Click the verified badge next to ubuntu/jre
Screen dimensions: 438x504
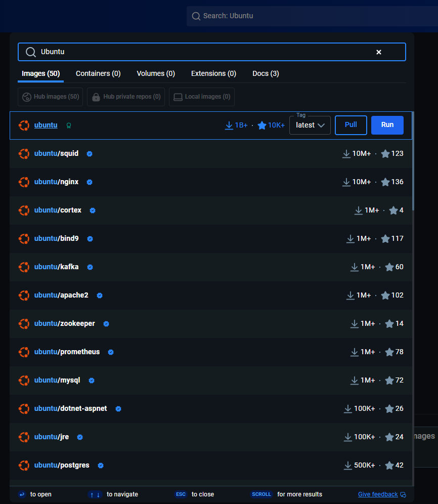point(80,437)
